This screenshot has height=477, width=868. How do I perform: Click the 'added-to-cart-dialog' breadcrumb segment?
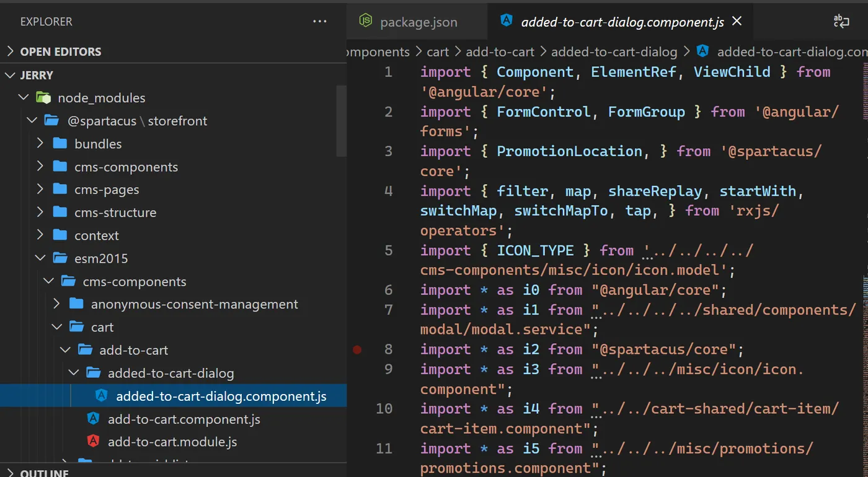point(614,51)
